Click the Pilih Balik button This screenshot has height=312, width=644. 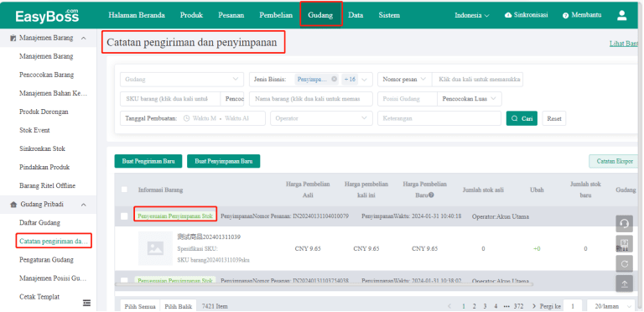point(179,306)
